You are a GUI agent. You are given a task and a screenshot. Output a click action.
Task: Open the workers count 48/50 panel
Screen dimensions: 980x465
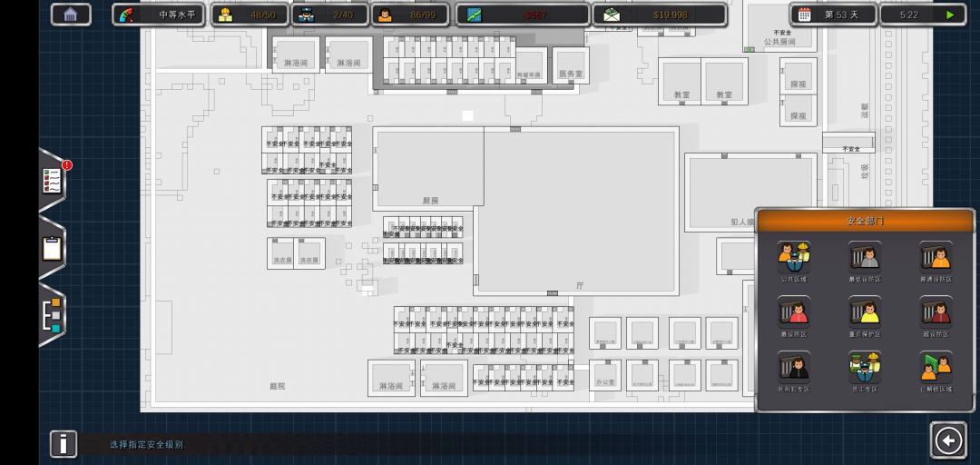250,15
